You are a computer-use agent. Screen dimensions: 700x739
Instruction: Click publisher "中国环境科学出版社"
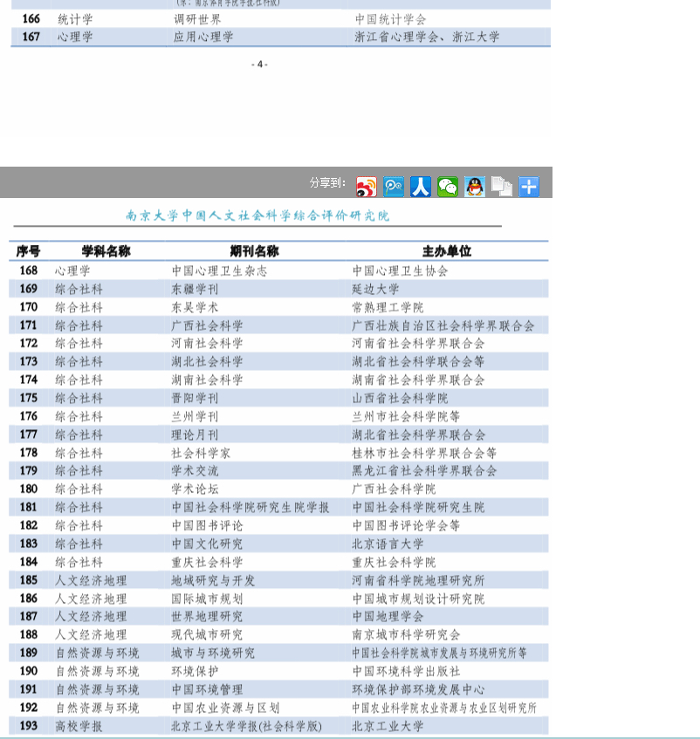coord(406,671)
